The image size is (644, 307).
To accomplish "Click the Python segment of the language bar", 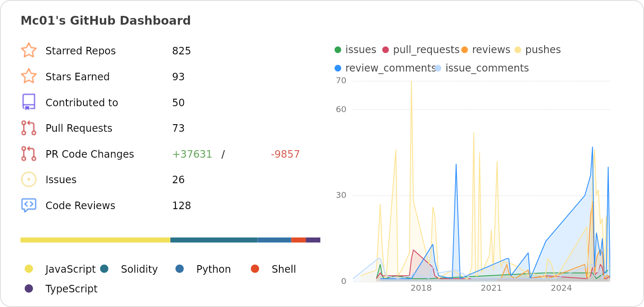I will [274, 240].
